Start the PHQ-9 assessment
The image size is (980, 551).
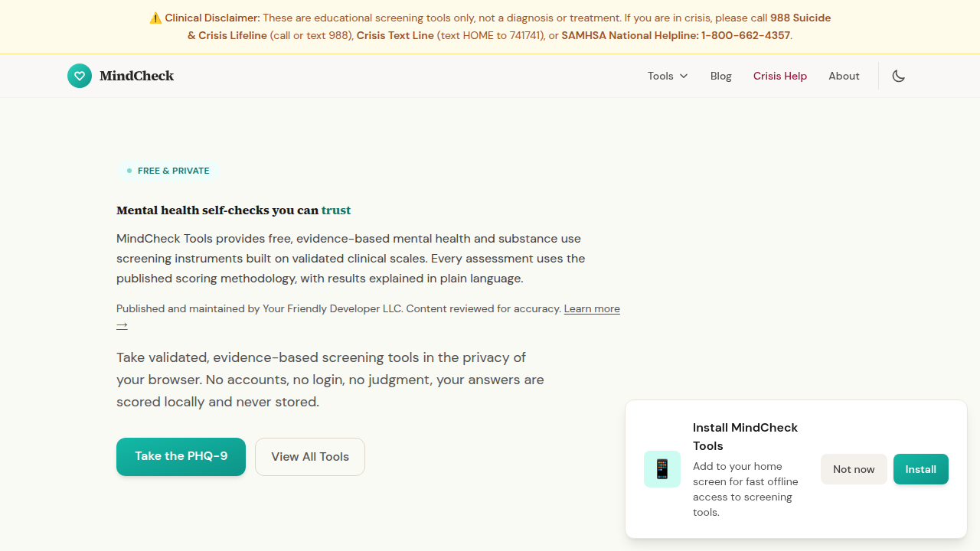click(181, 457)
